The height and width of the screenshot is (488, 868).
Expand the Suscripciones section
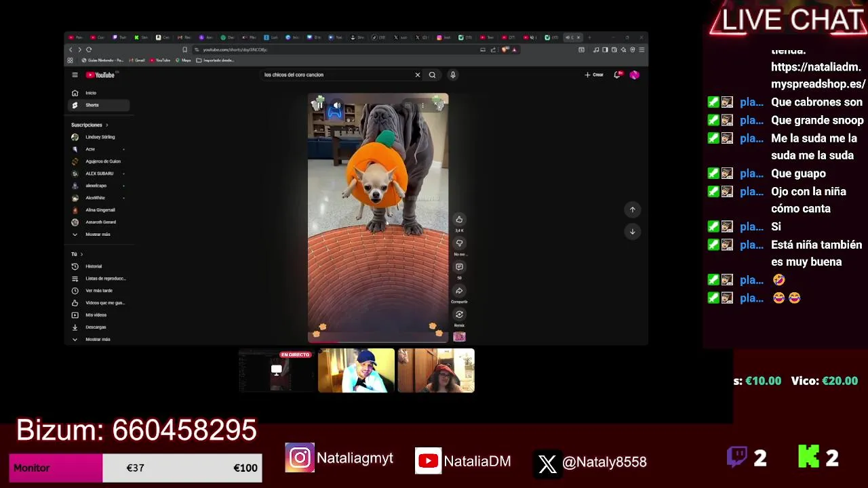[x=90, y=125]
